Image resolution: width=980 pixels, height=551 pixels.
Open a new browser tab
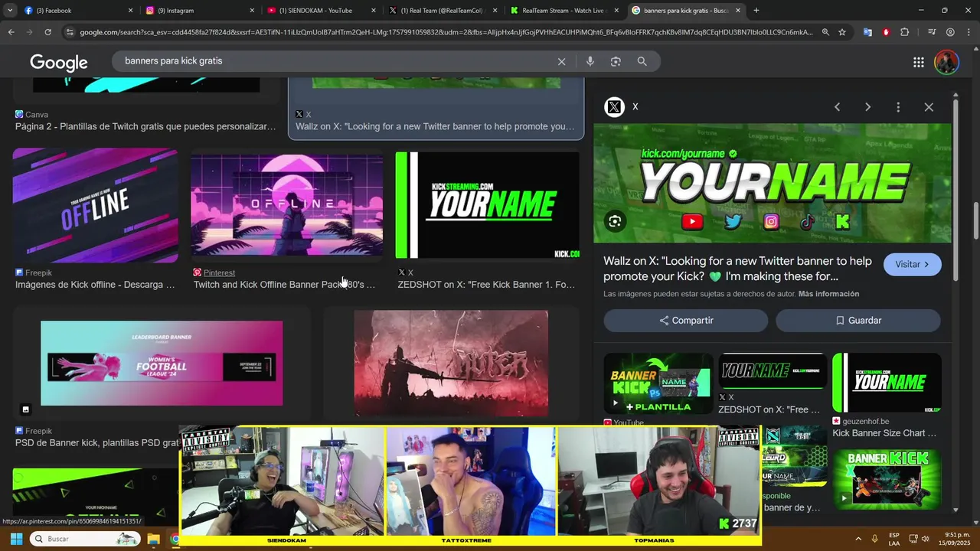click(x=756, y=11)
